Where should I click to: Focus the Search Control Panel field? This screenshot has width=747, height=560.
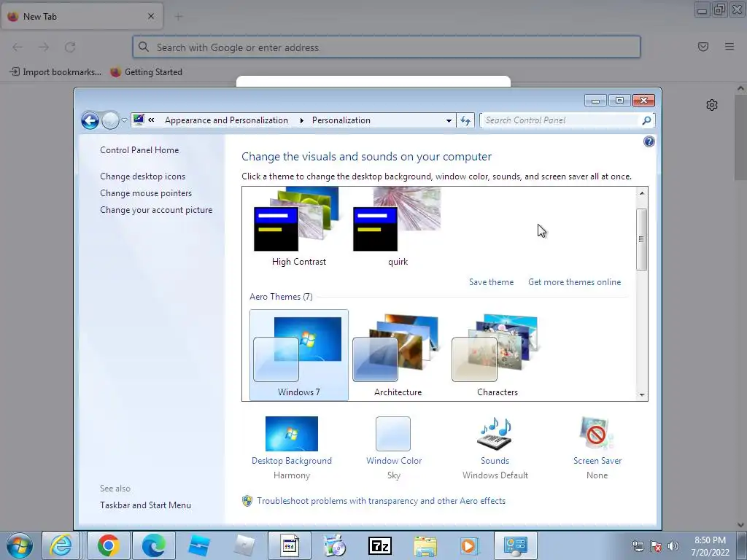(x=561, y=120)
